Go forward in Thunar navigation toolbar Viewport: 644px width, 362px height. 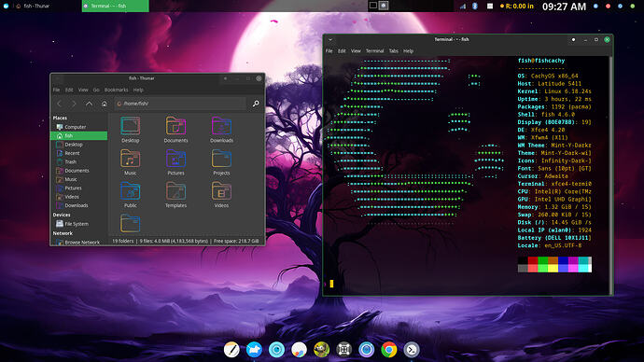click(x=74, y=104)
